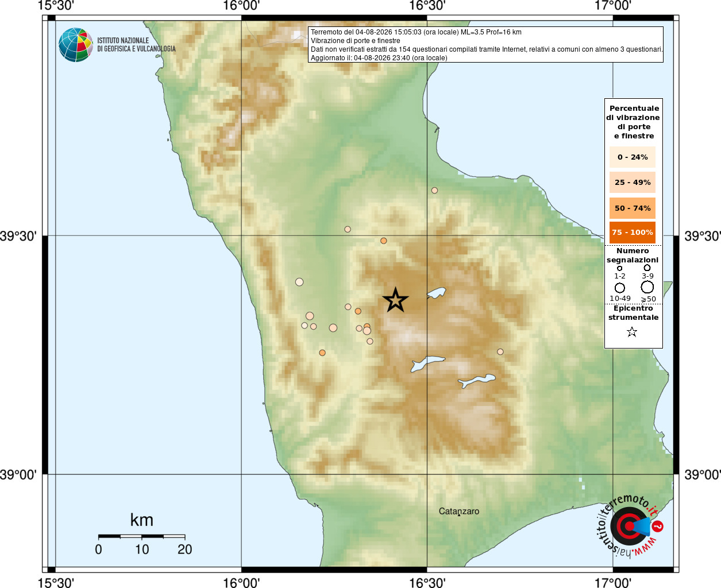721x588 pixels.
Task: Select the northernmost report circle on the map
Action: (434, 191)
